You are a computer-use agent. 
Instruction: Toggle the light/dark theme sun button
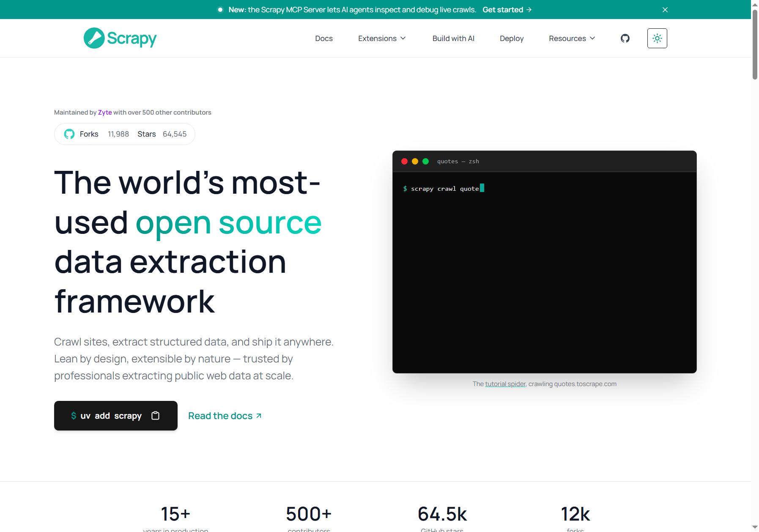pos(657,38)
